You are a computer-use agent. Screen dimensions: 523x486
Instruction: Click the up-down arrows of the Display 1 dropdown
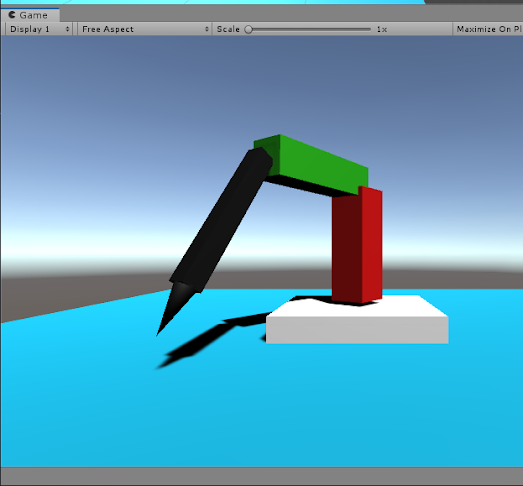point(68,29)
